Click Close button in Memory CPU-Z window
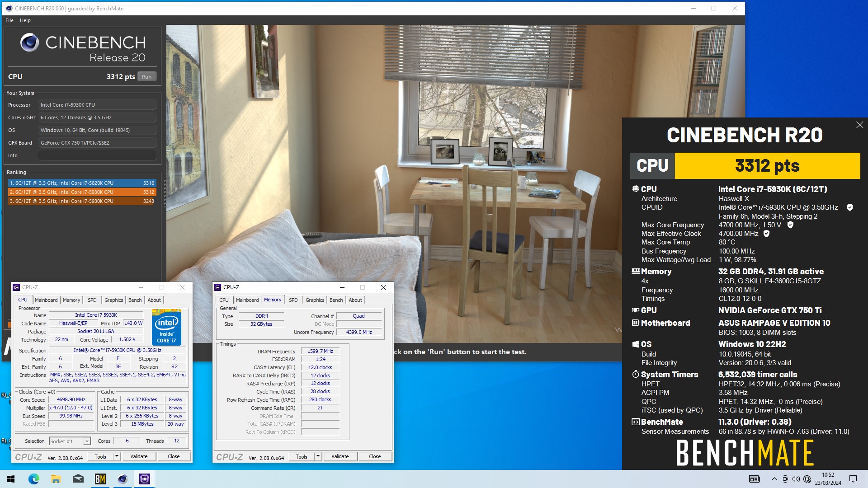The image size is (868, 488). 375,456
